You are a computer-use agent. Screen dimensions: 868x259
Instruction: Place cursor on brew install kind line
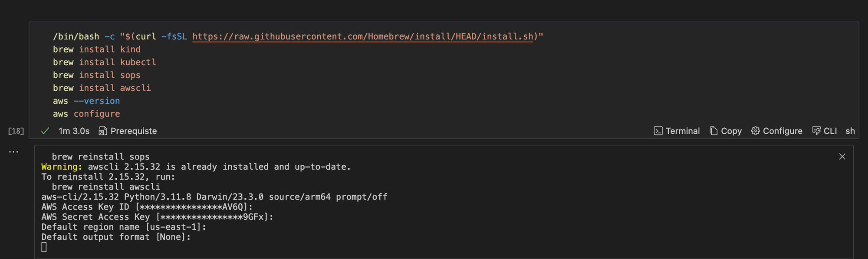tap(97, 50)
